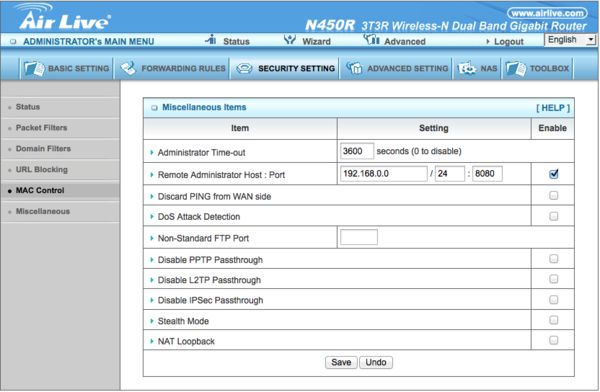Image resolution: width=600 pixels, height=392 pixels.
Task: Click the subnet mask field showing 24
Action: click(450, 174)
